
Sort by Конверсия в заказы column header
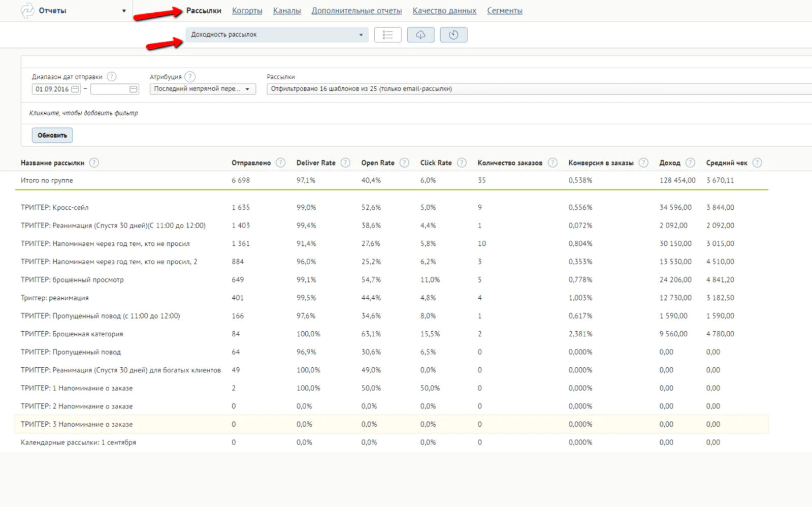601,163
